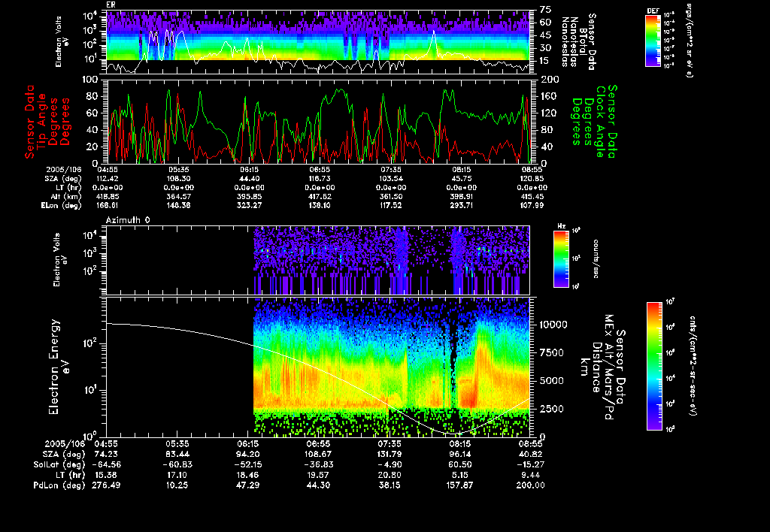Click the 10000 km tick on distance axis

click(x=553, y=325)
